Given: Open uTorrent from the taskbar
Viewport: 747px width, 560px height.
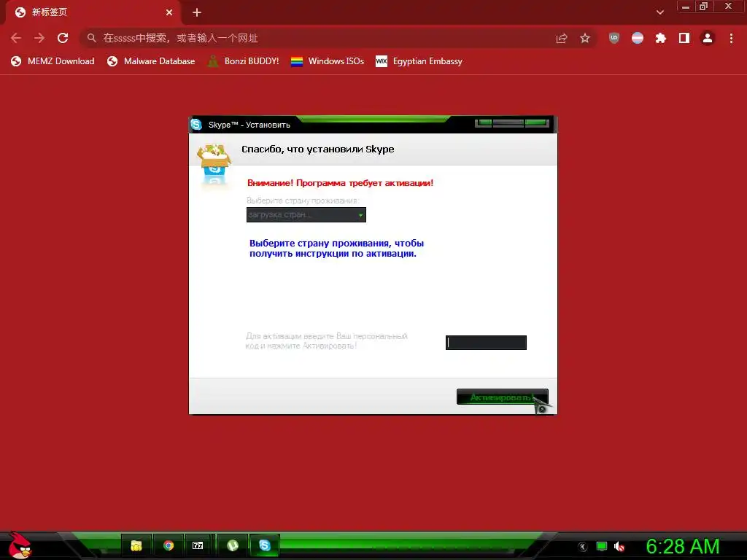Looking at the screenshot, I should point(233,545).
